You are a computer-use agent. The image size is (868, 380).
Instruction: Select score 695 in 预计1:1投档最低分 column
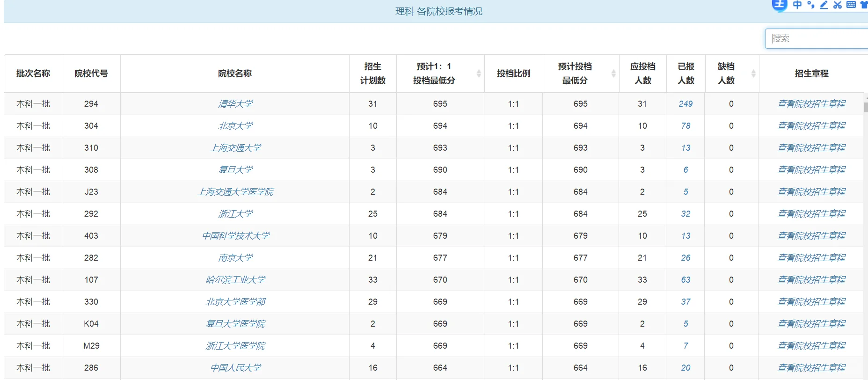tap(440, 104)
